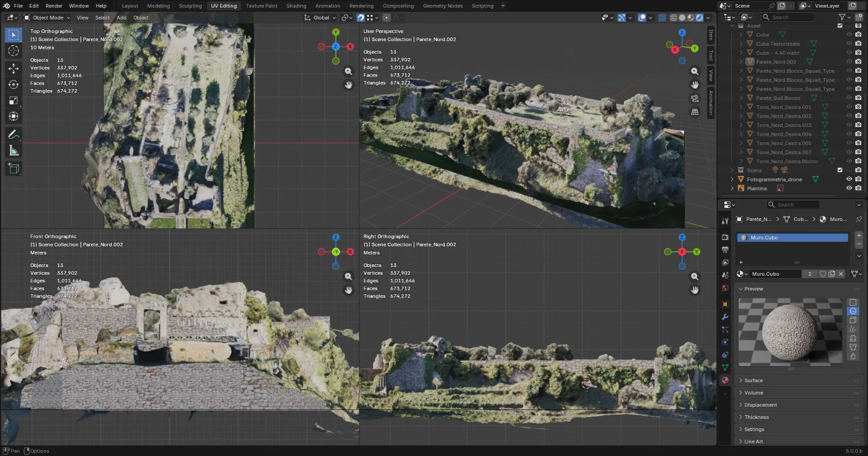Activate the Rotate tool

tap(14, 84)
